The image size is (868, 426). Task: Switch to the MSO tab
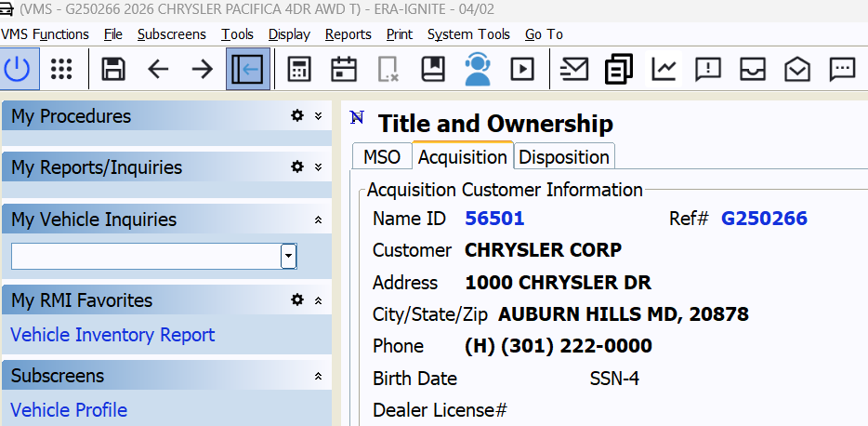tap(382, 157)
